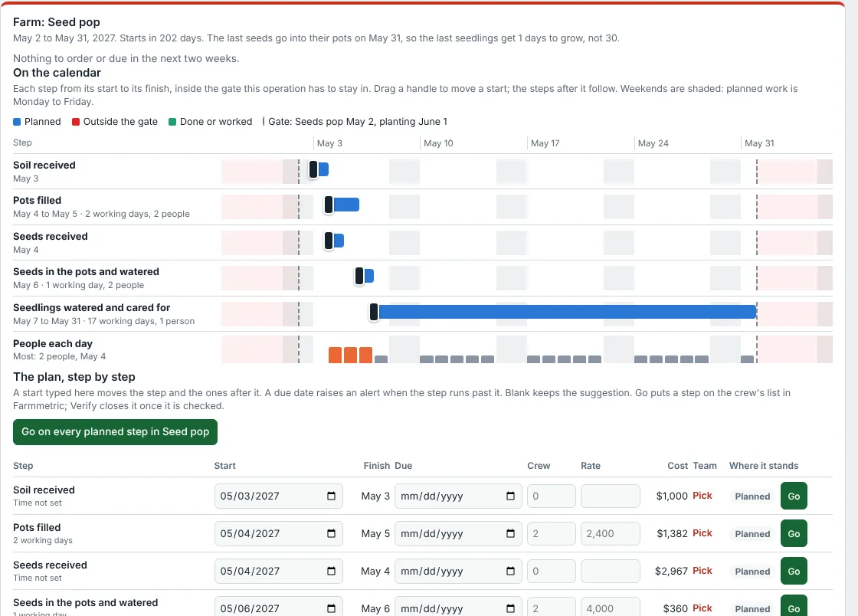Pick a team for Soil received
The height and width of the screenshot is (616, 858).
(x=702, y=495)
